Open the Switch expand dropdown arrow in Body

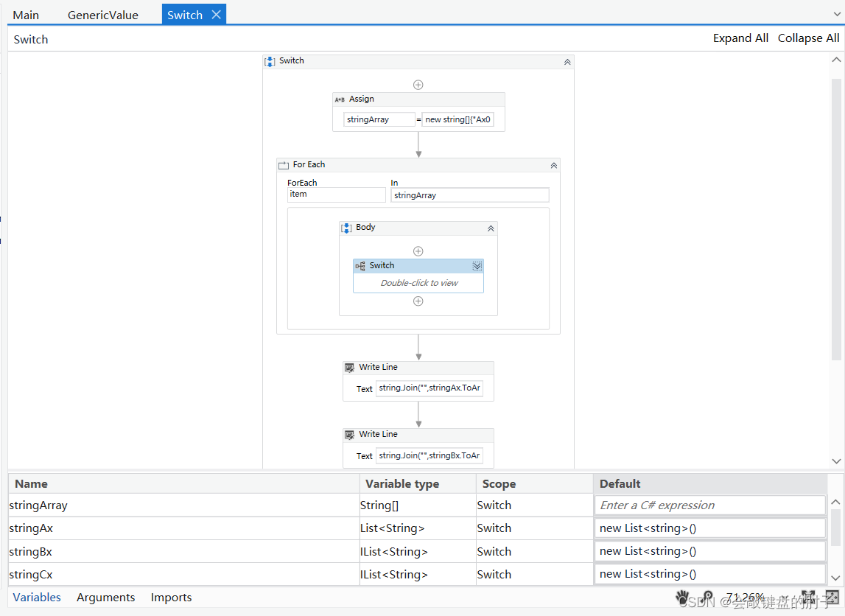[477, 265]
